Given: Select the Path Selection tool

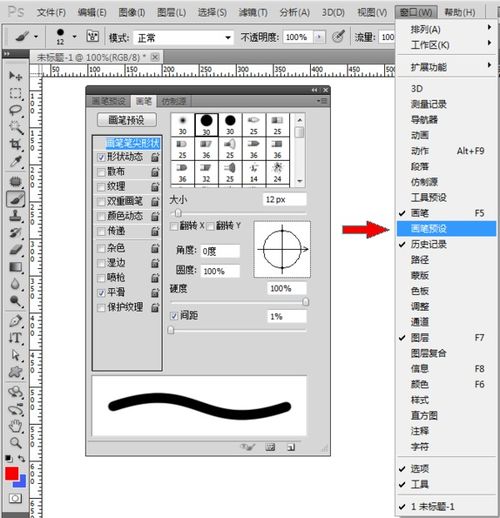Looking at the screenshot, I should point(15,355).
